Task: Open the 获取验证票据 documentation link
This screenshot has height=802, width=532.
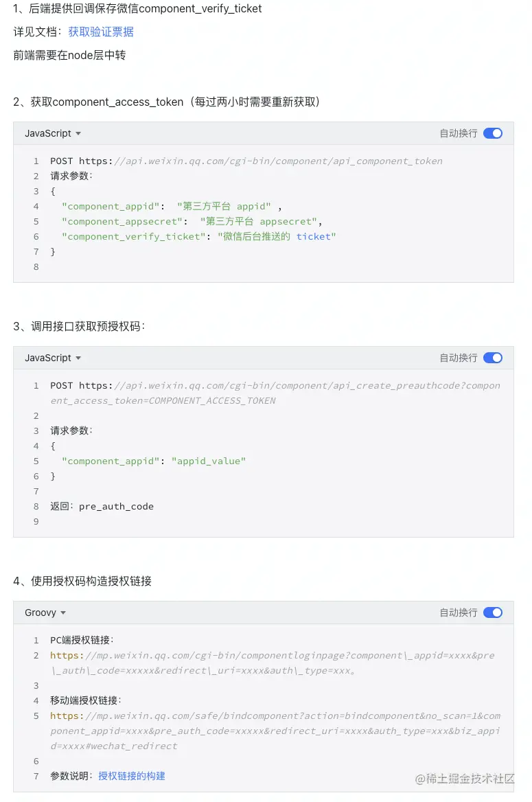Action: coord(101,32)
